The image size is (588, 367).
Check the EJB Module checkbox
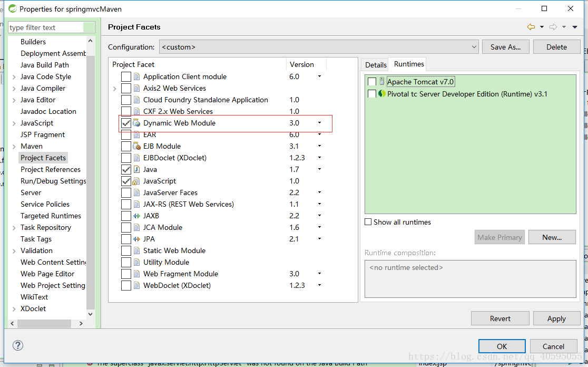tap(126, 147)
